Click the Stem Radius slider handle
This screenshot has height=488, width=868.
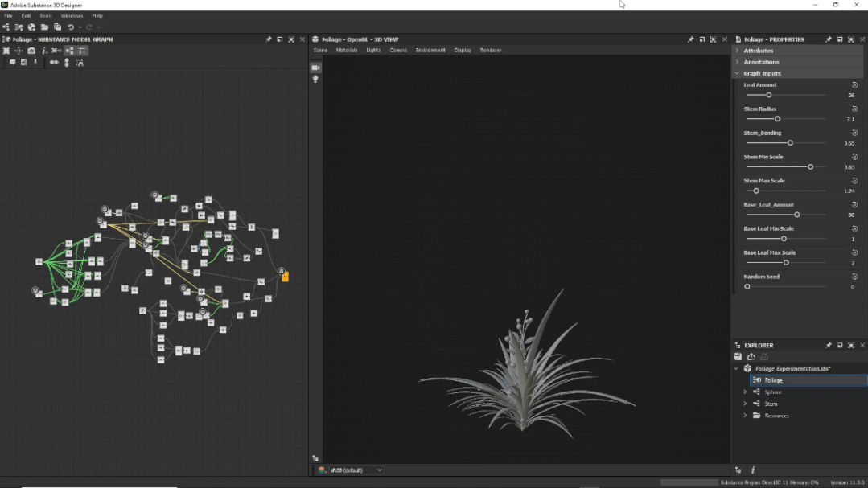[x=777, y=119]
